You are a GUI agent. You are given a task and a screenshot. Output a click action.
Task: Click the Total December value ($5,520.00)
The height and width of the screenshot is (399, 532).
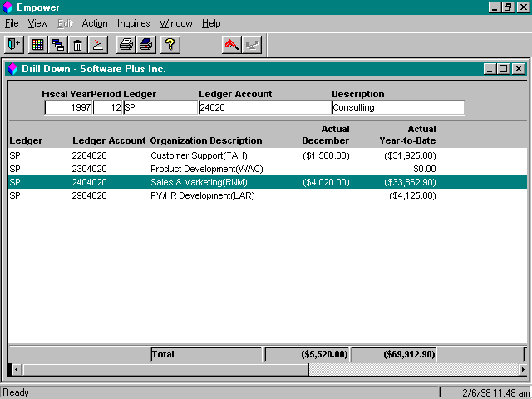pos(307,354)
